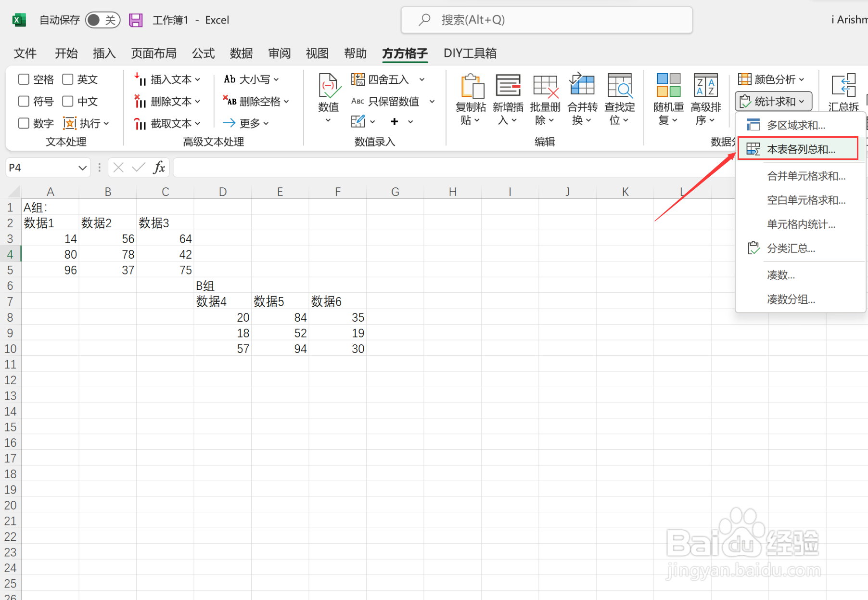Image resolution: width=868 pixels, height=600 pixels.
Task: Open the 颜色分析 dropdown
Action: tap(771, 79)
